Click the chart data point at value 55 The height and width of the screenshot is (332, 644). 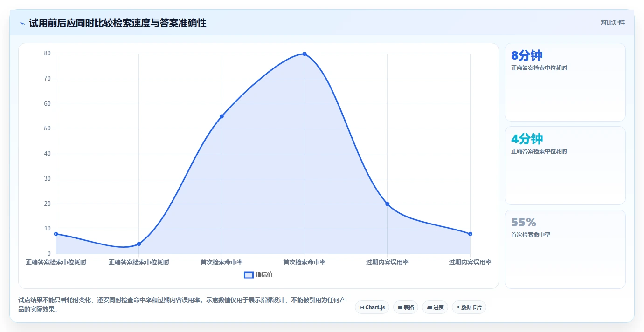(222, 116)
